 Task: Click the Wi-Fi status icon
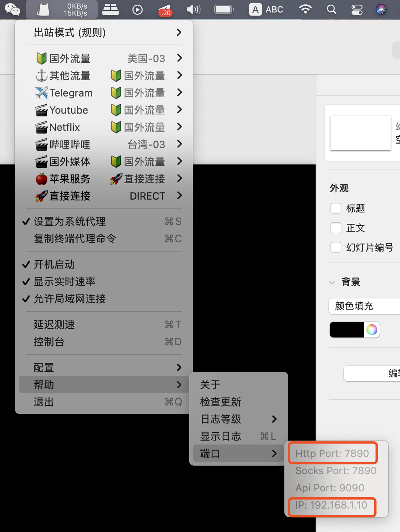pyautogui.click(x=305, y=9)
